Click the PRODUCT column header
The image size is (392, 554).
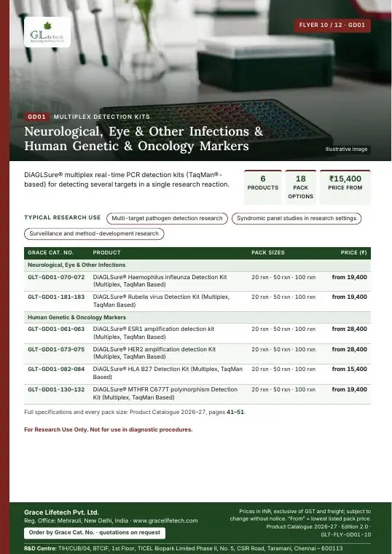click(106, 253)
